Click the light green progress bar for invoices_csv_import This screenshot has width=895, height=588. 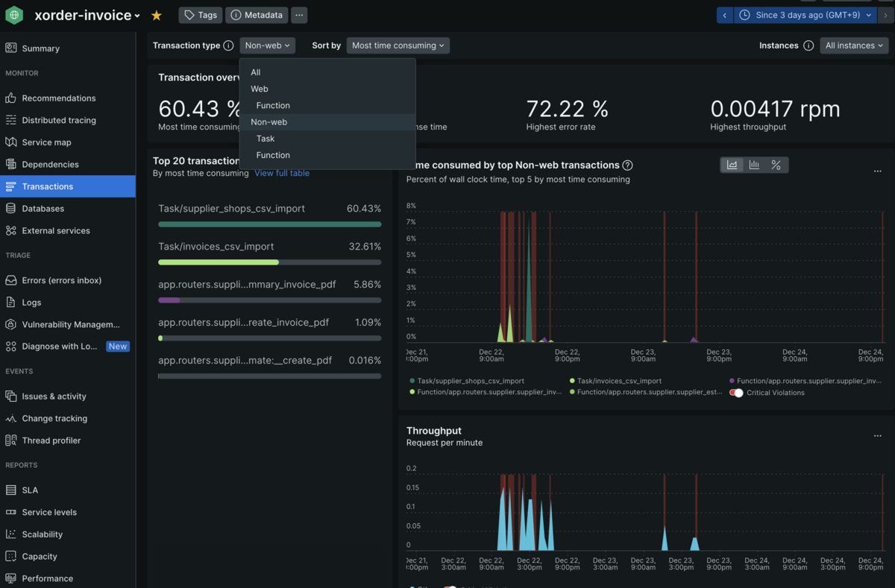219,262
